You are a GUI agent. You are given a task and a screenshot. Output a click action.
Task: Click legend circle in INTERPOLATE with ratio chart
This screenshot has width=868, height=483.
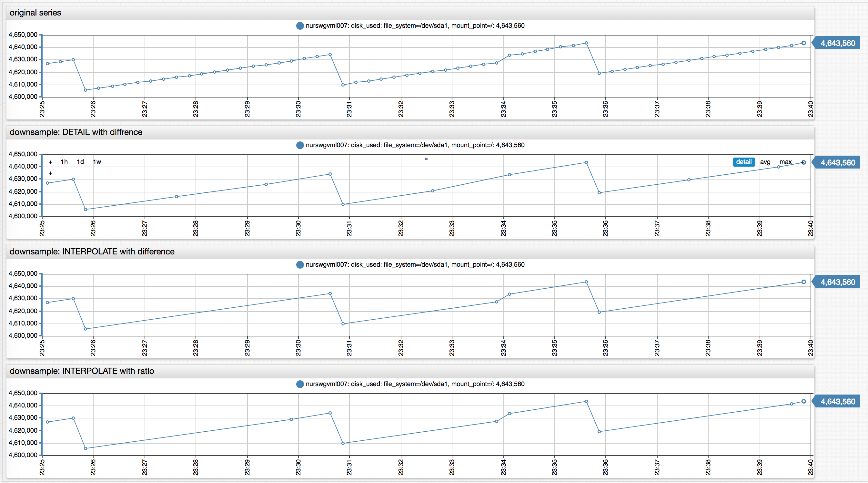(299, 384)
